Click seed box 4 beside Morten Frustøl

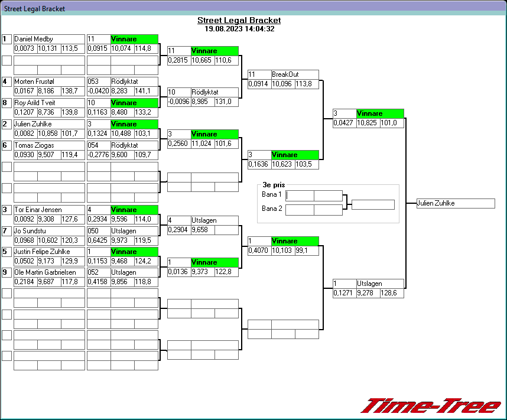6,82
